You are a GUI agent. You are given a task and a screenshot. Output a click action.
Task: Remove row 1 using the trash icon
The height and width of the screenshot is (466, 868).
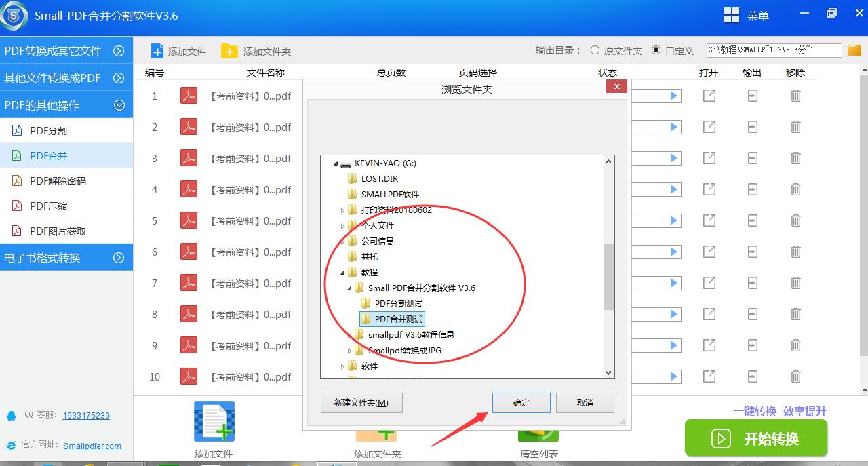tap(795, 96)
